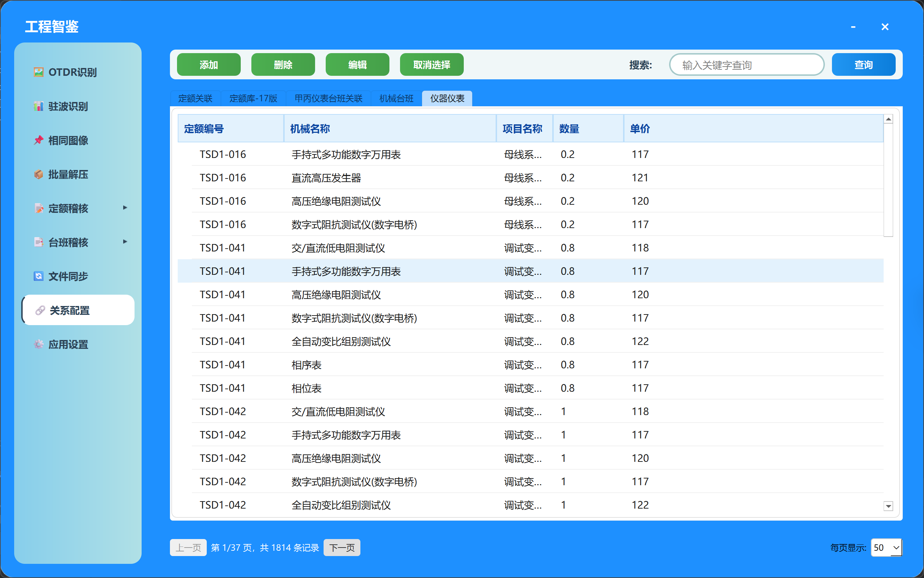Click the 关系配置 link chain icon

click(40, 310)
